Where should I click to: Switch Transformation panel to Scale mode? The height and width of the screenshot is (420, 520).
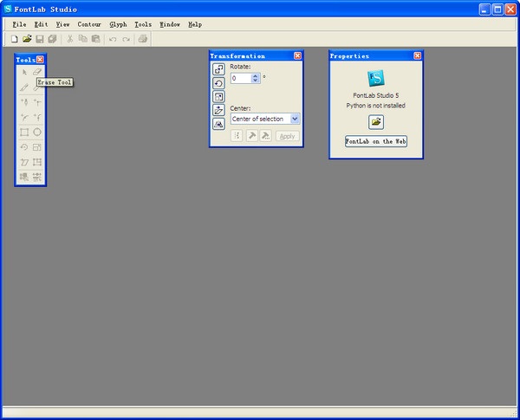(x=218, y=96)
